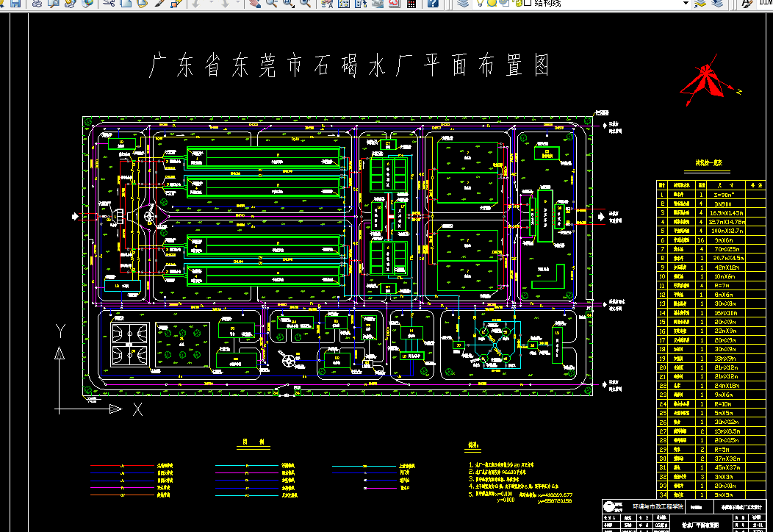Click the UCS X axis label
This screenshot has width=773, height=532.
click(137, 409)
